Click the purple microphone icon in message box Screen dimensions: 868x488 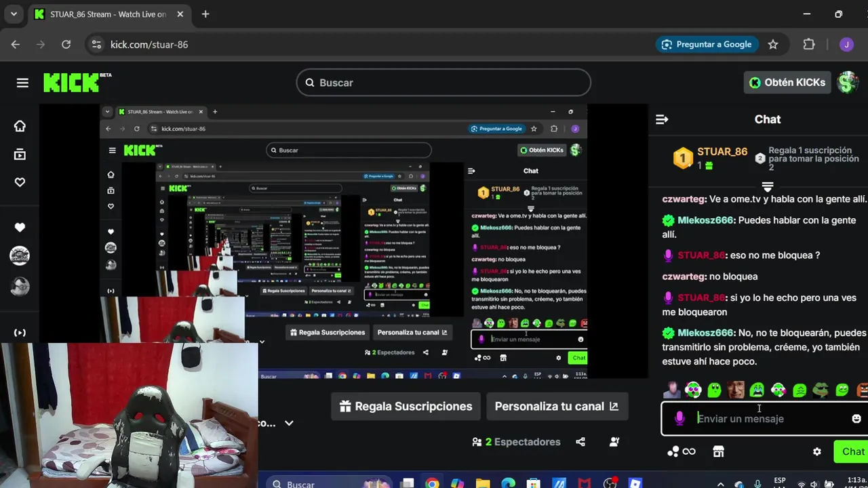pyautogui.click(x=679, y=419)
